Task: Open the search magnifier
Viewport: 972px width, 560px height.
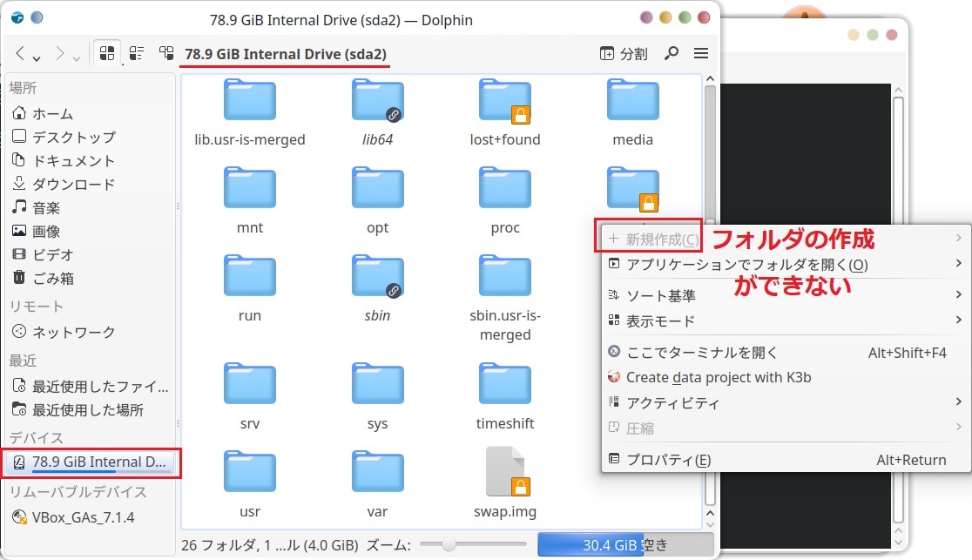Action: [671, 53]
